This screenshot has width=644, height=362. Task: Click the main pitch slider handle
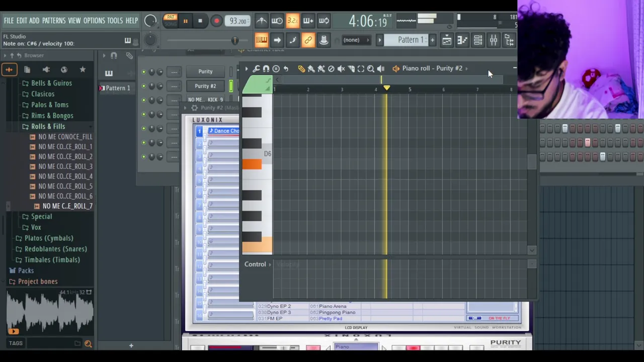coord(234,40)
